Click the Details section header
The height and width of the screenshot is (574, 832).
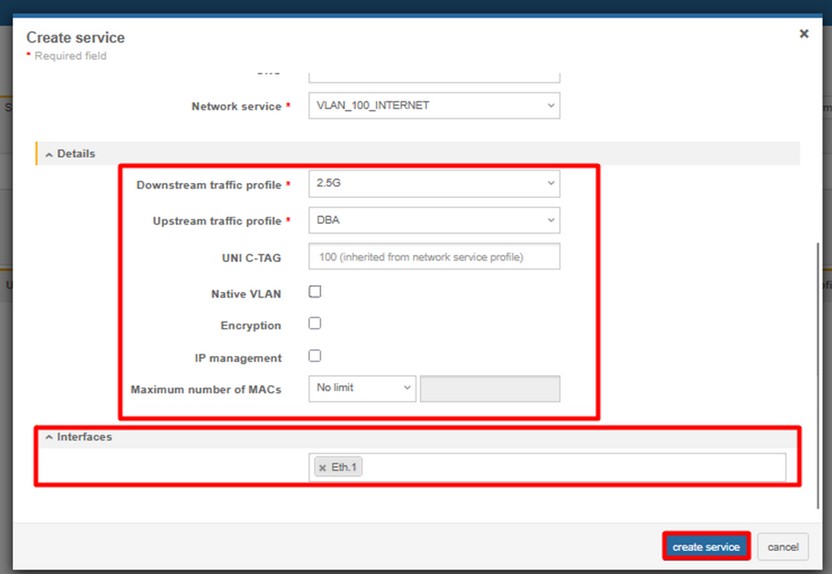[76, 154]
